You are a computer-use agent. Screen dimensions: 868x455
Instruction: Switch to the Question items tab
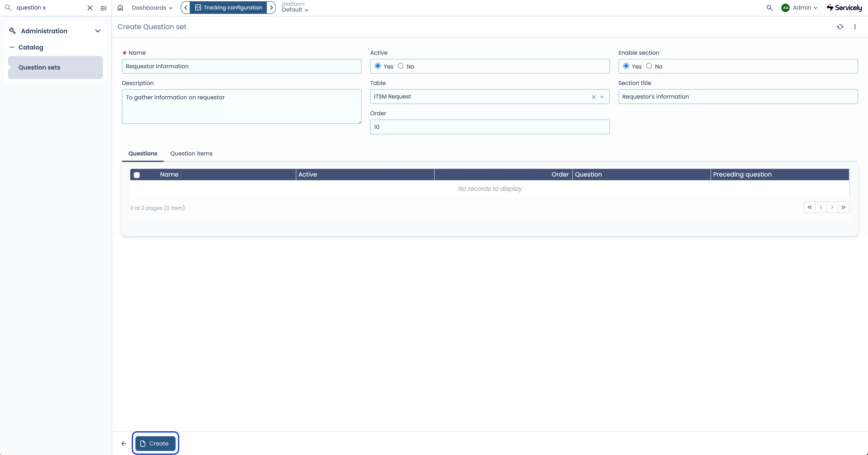click(191, 154)
